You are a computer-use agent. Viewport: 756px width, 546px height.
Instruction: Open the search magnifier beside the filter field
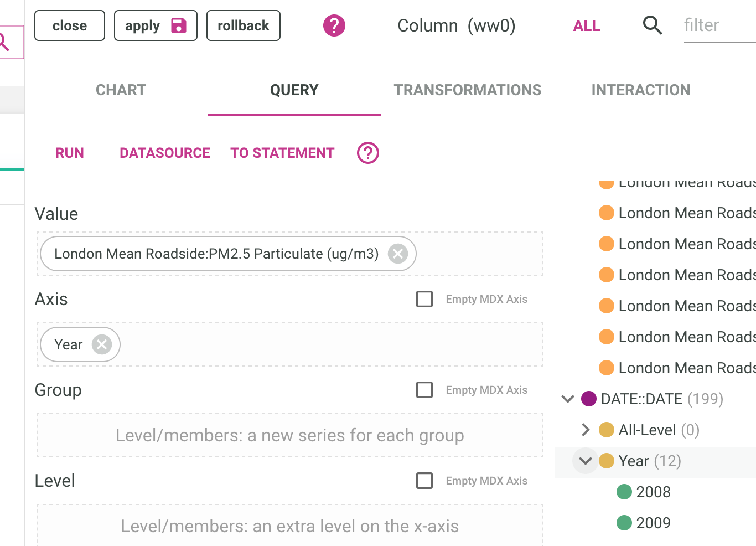653,25
